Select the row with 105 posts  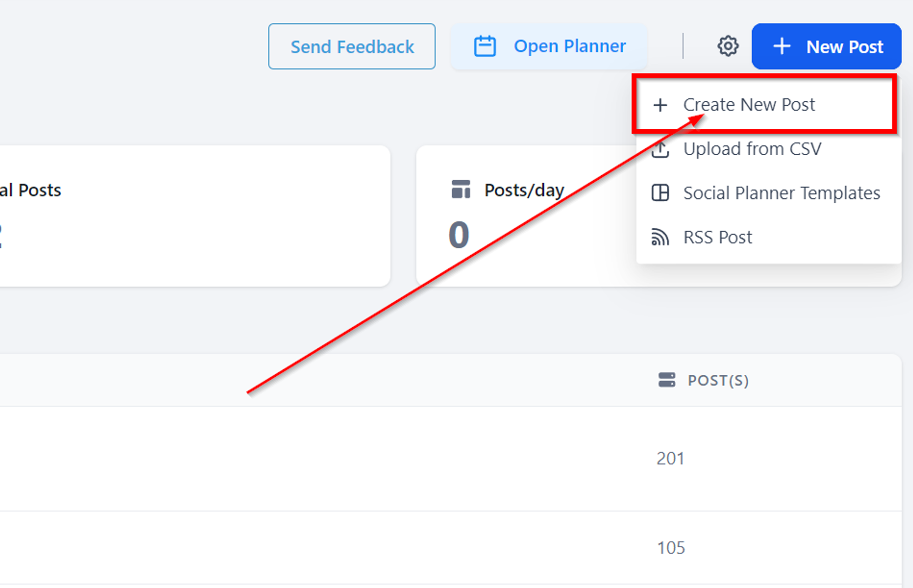[x=451, y=547]
